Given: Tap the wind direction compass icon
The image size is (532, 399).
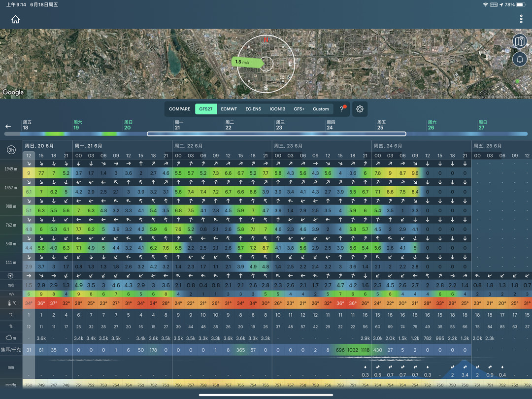Looking at the screenshot, I should pos(11,275).
